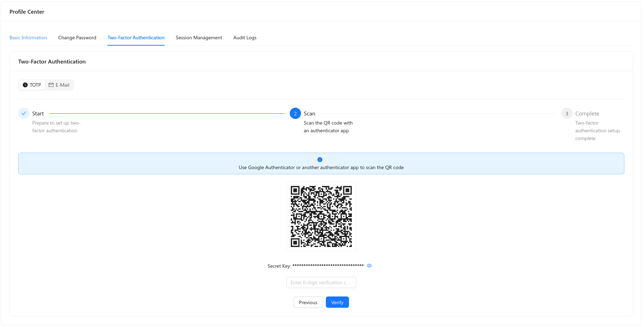
Task: Go to the Audit Logs tab
Action: (x=245, y=38)
